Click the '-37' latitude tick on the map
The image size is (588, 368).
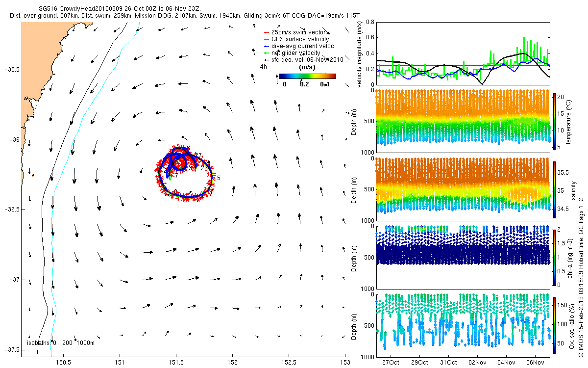click(14, 280)
